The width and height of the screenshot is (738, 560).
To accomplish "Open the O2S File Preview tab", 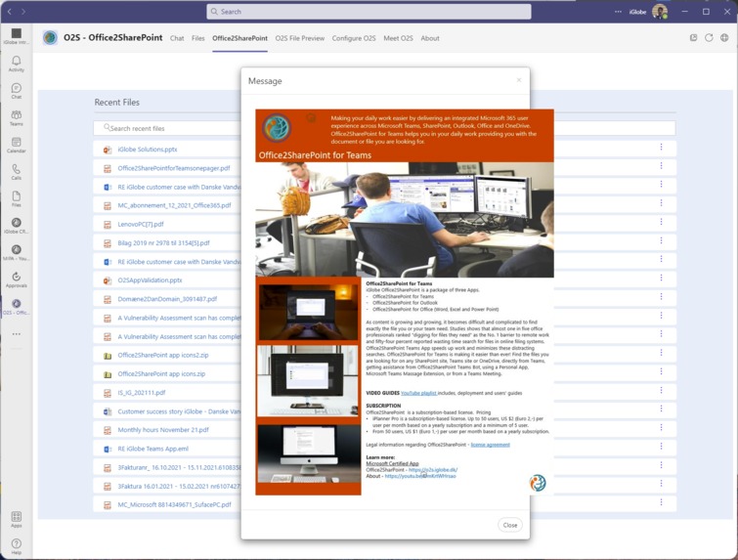I will [300, 38].
